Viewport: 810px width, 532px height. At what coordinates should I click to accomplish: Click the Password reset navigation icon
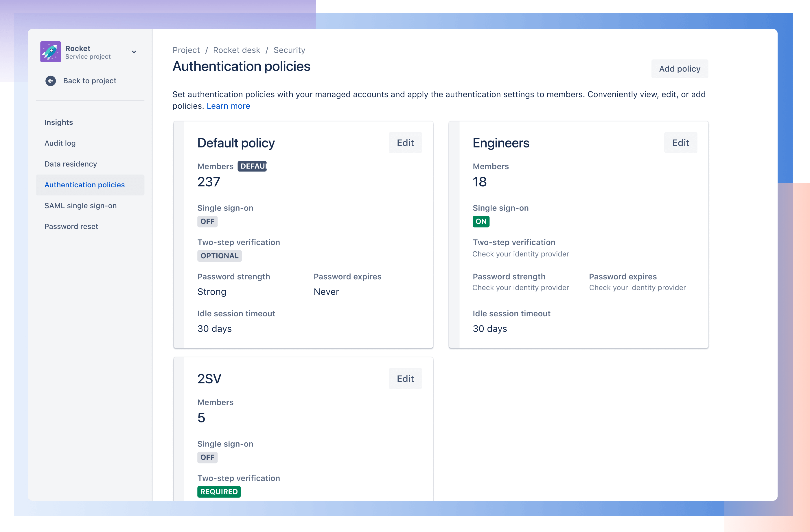click(71, 226)
